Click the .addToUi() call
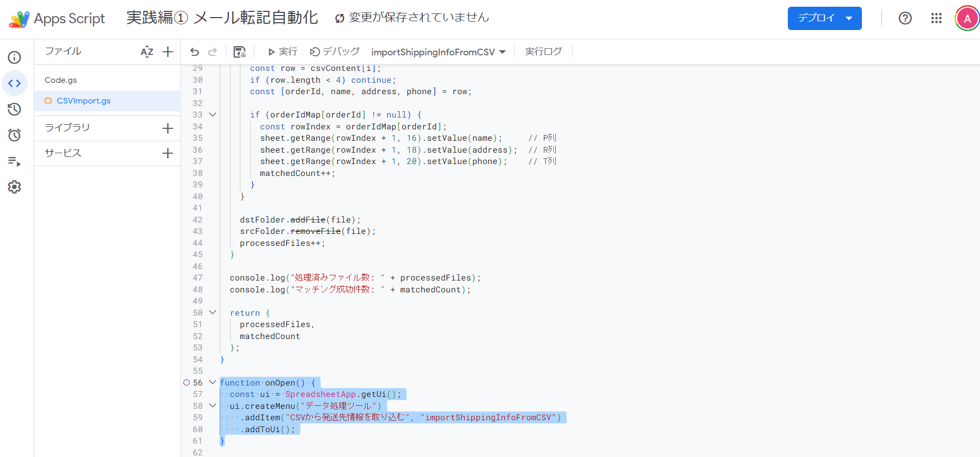 coord(267,430)
